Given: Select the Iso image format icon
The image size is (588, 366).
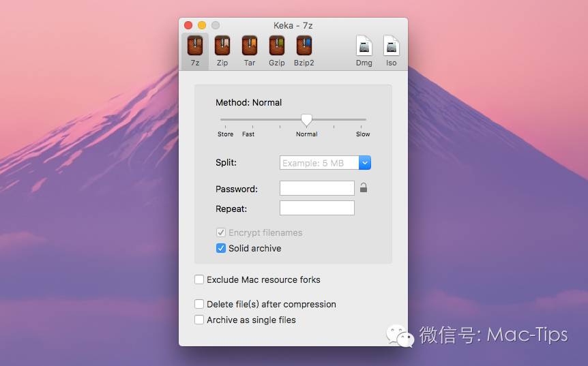Looking at the screenshot, I should point(391,46).
